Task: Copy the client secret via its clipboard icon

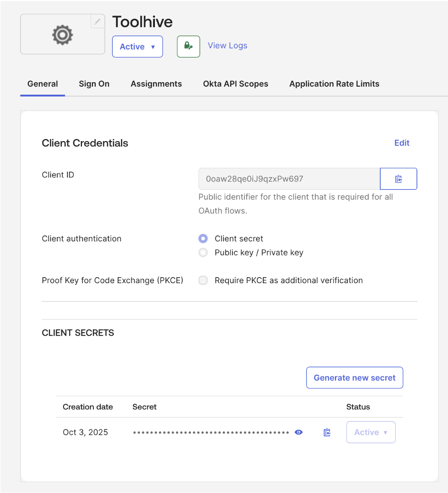Action: 327,432
